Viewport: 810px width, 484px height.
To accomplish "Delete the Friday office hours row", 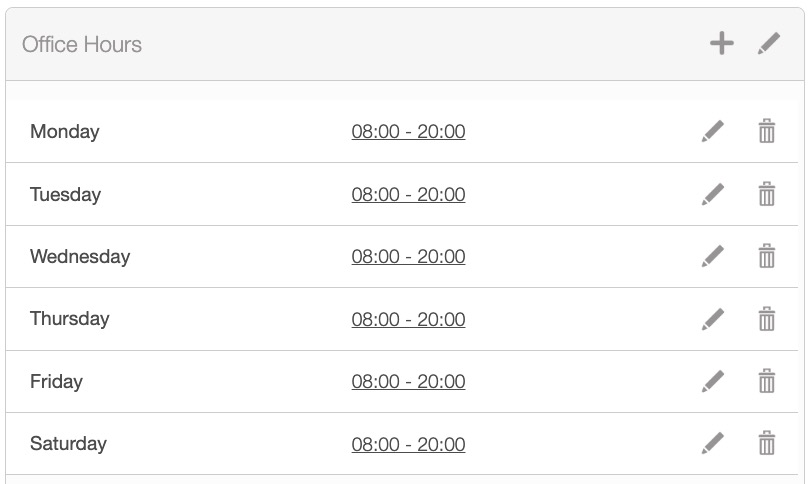I will (x=766, y=381).
